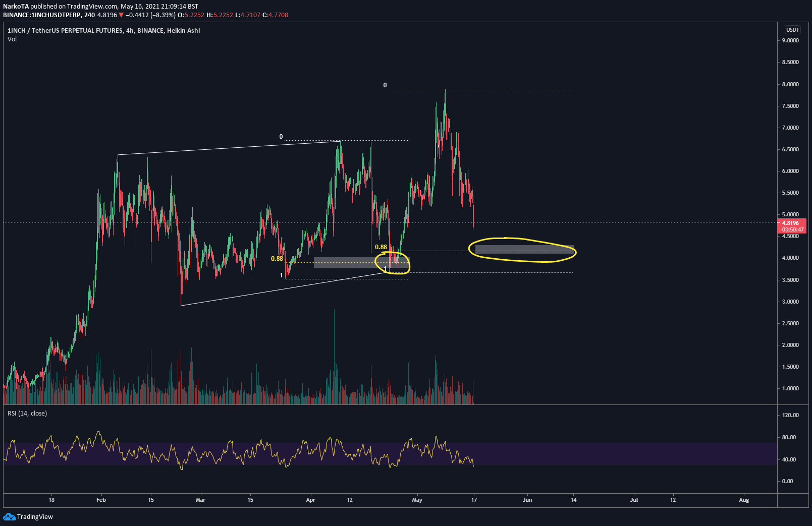812x526 pixels.
Task: Click the TradingView wordmark at bottom
Action: [x=35, y=516]
